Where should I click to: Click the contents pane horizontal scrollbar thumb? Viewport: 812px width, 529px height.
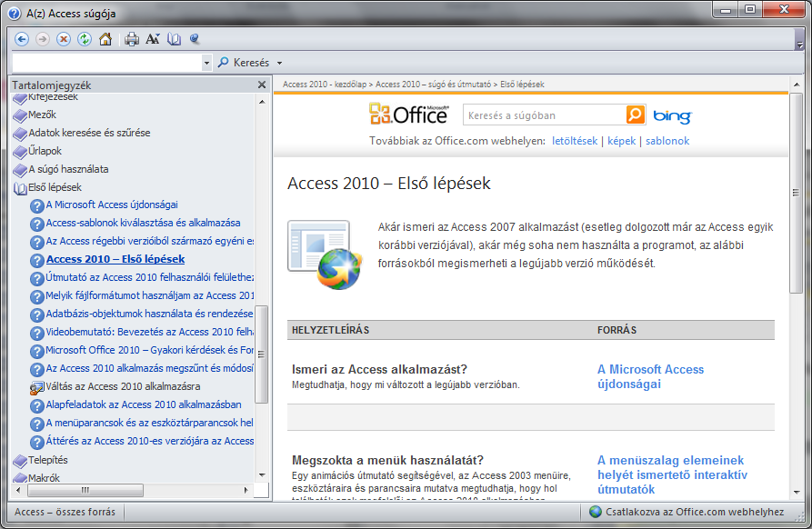click(x=85, y=490)
